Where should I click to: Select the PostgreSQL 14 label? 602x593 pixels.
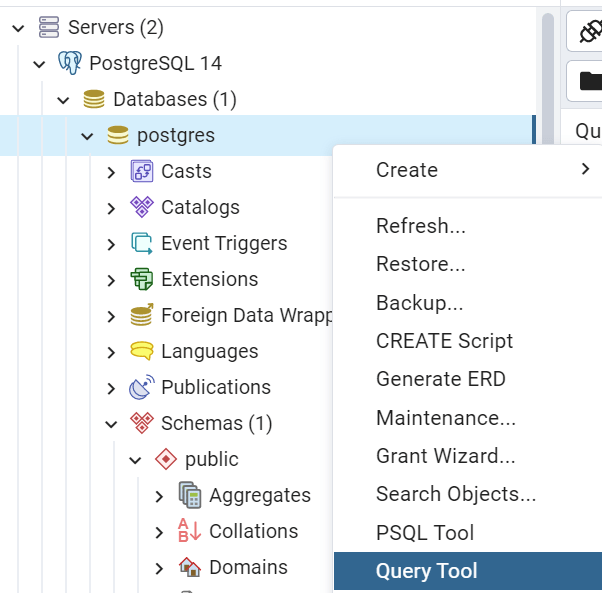(x=155, y=63)
